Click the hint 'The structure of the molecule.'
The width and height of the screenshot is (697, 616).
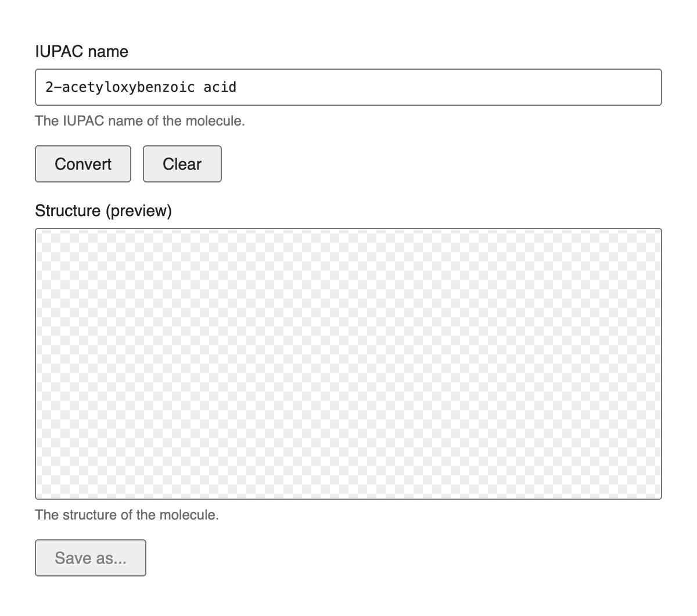pyautogui.click(x=127, y=515)
